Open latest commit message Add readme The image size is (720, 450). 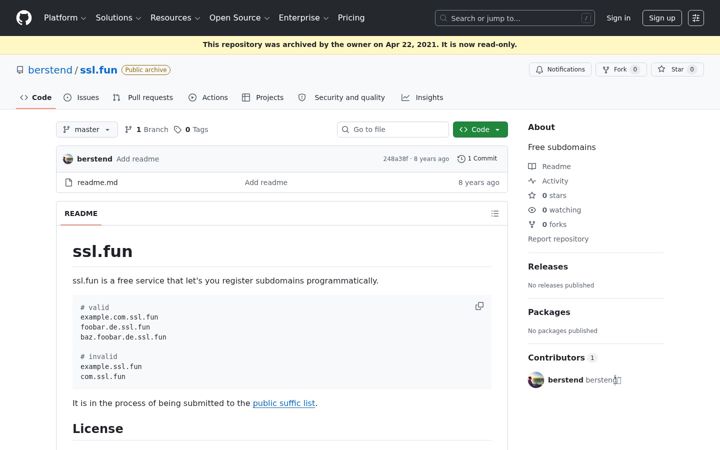[138, 159]
